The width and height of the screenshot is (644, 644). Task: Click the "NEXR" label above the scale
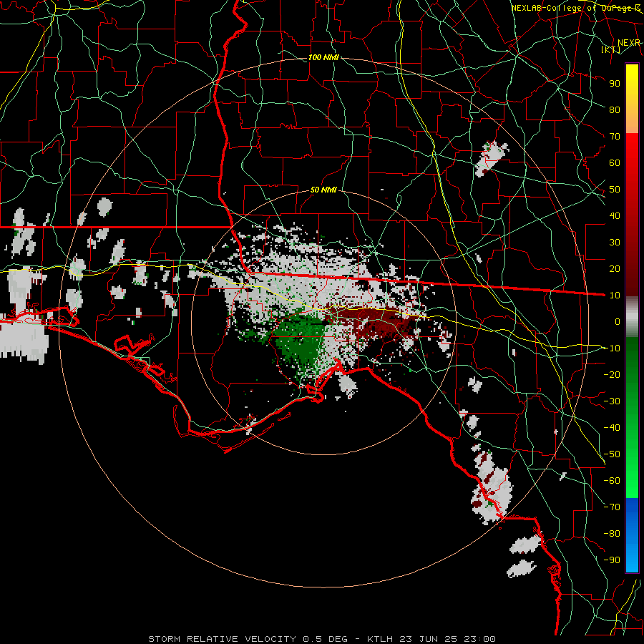coord(628,43)
